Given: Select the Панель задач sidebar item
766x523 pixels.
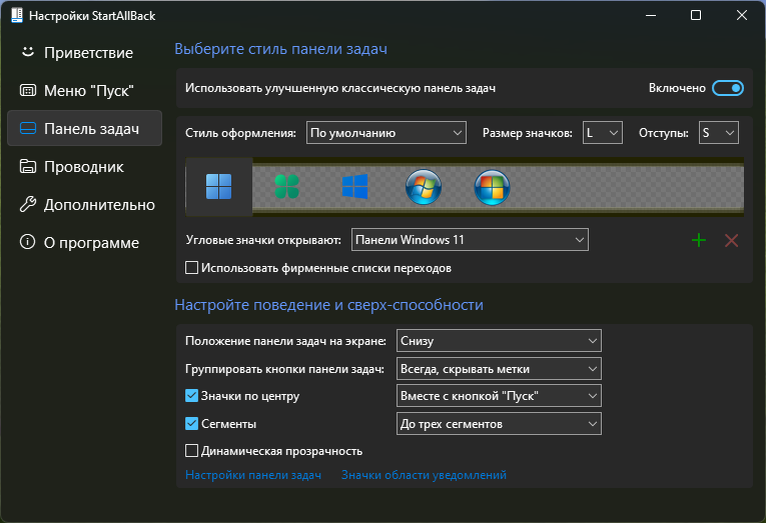Looking at the screenshot, I should pyautogui.click(x=85, y=128).
